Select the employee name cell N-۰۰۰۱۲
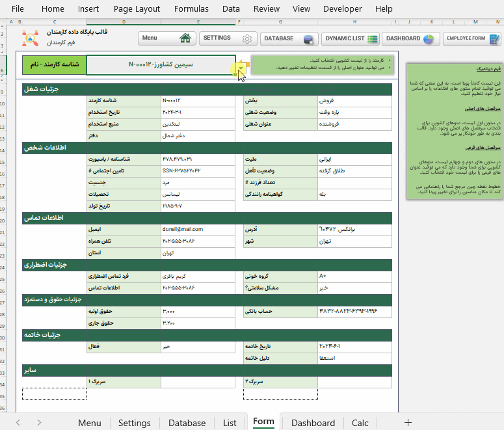 [161, 64]
